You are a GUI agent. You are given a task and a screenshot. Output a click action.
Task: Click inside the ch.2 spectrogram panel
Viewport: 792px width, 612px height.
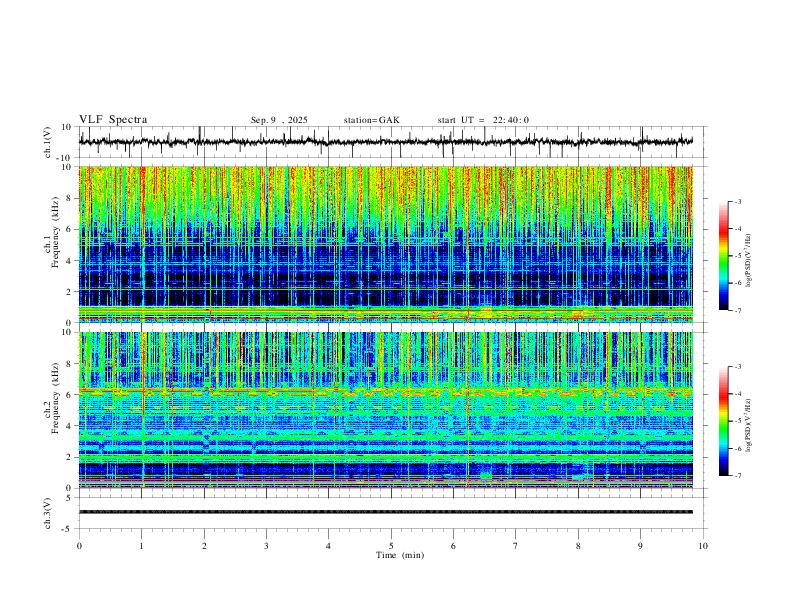coord(386,410)
